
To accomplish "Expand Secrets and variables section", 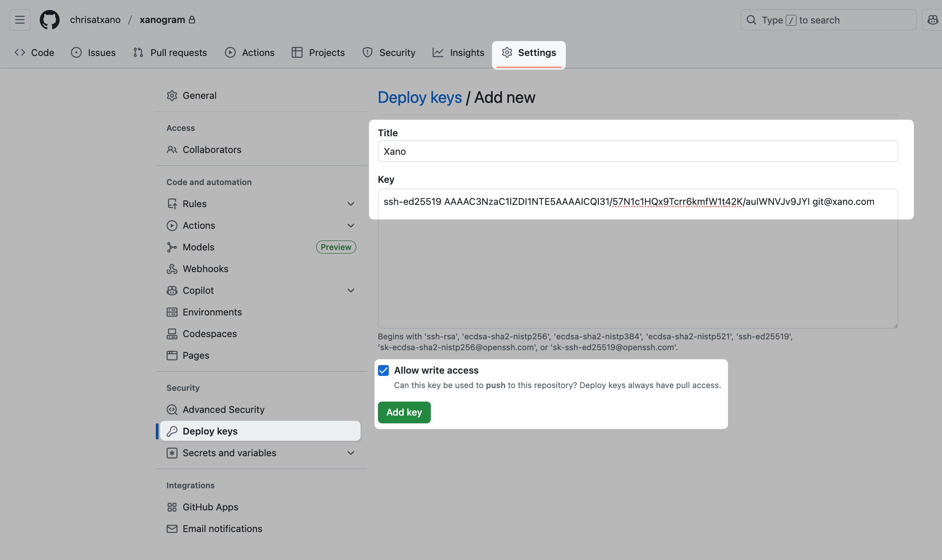I will click(x=350, y=453).
